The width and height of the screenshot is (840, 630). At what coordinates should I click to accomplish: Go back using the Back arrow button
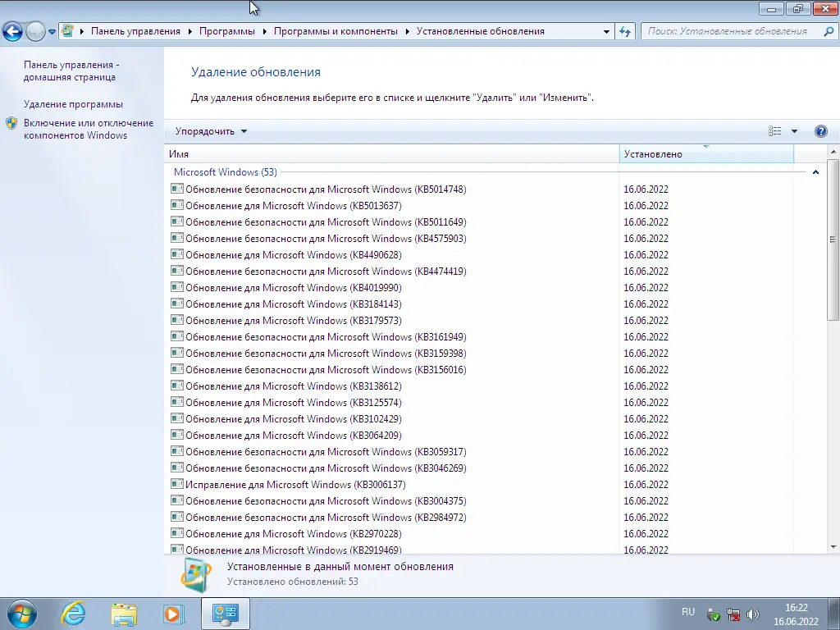12,31
